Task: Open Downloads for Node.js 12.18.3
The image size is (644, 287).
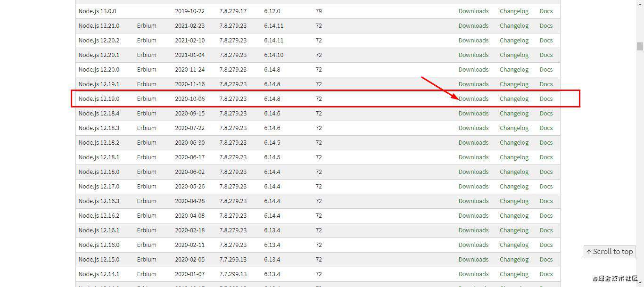Action: click(x=473, y=128)
